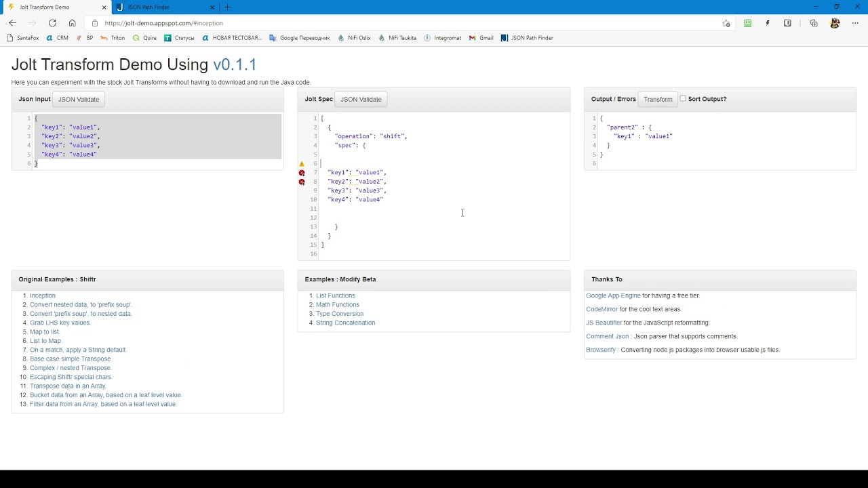
Task: Open the v0.1.1 version link
Action: coord(235,65)
